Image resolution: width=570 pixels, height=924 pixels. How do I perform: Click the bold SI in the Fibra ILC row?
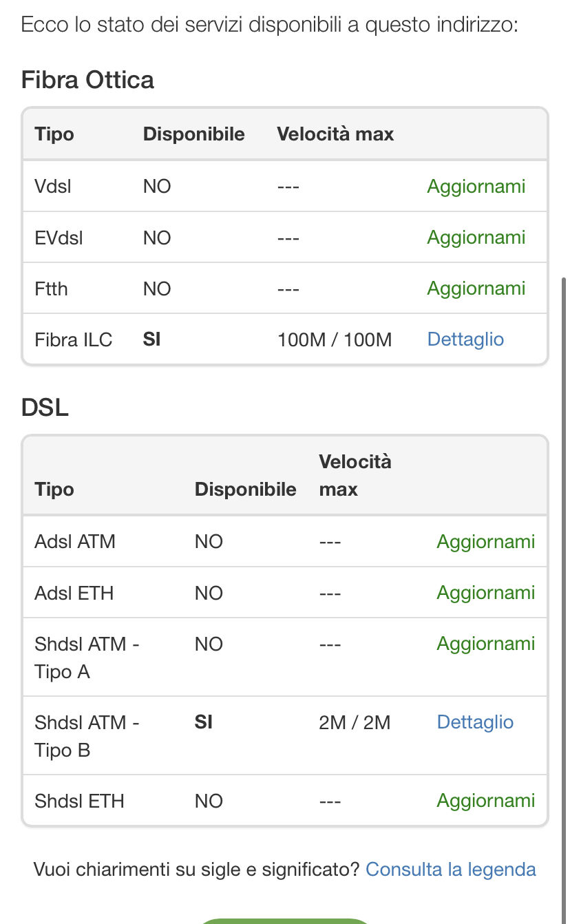tap(151, 339)
